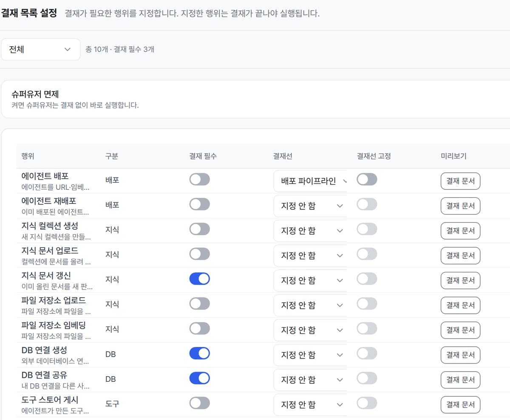The width and height of the screenshot is (510, 420).
Task: Click the 미리보기 column header
Action: tap(453, 156)
